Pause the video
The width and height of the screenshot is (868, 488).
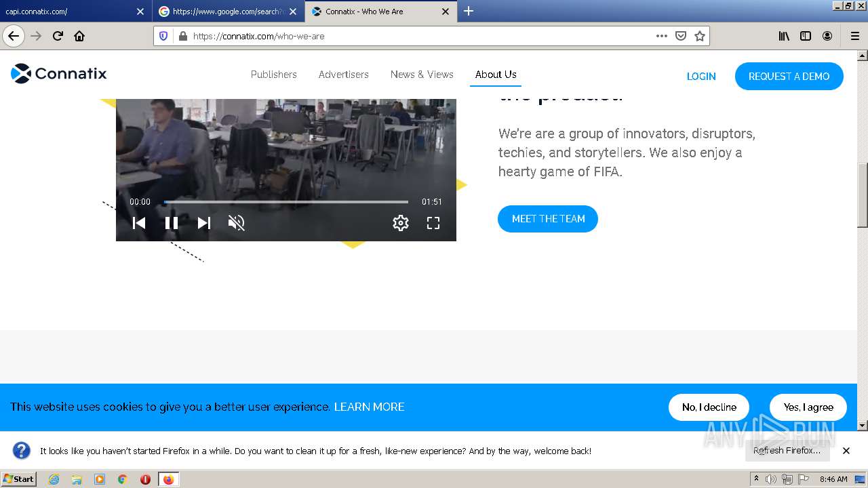[x=172, y=223]
